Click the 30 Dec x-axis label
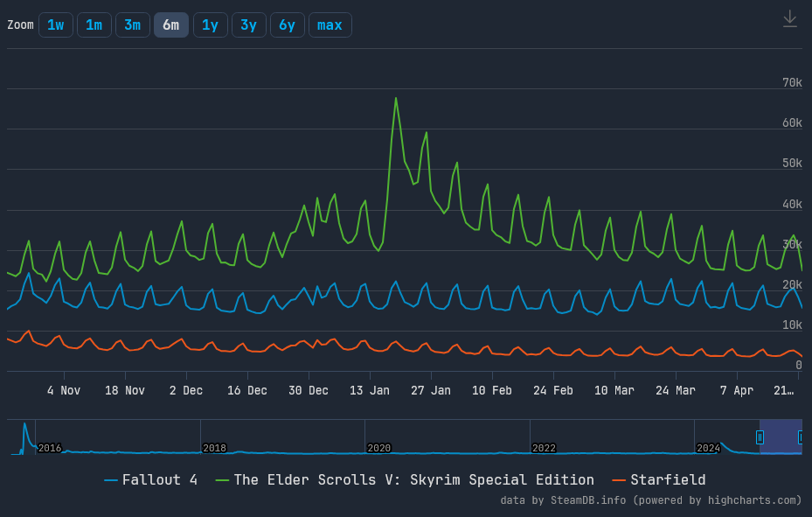 point(309,391)
